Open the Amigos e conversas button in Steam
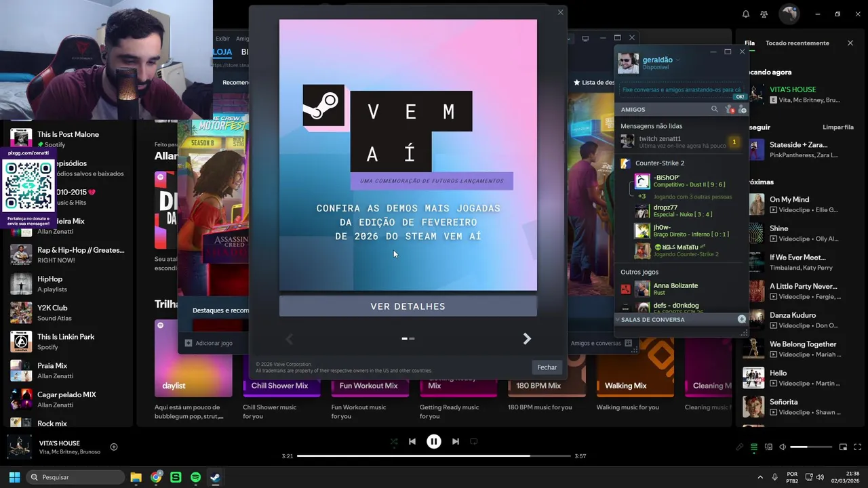Screen dimensions: 868x488 click(x=601, y=343)
